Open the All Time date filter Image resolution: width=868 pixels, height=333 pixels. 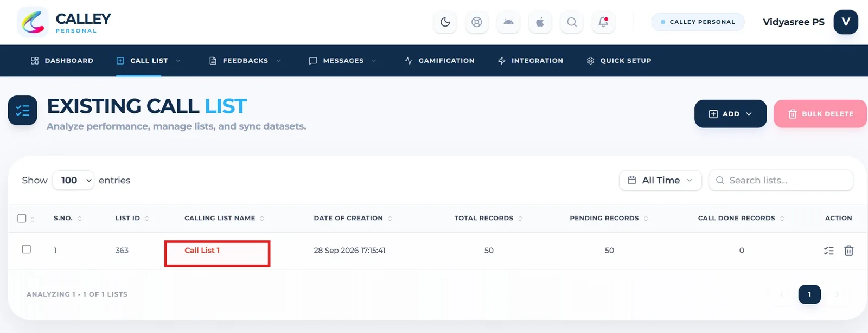point(660,180)
